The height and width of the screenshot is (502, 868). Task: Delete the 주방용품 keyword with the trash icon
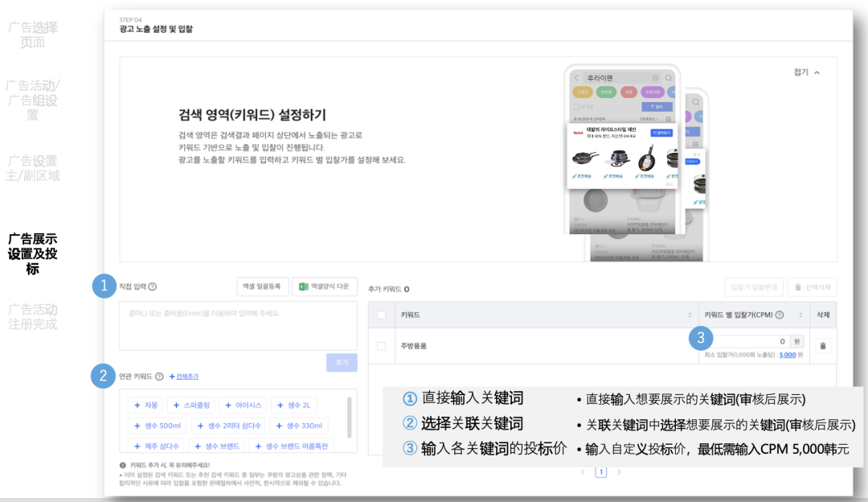(823, 346)
